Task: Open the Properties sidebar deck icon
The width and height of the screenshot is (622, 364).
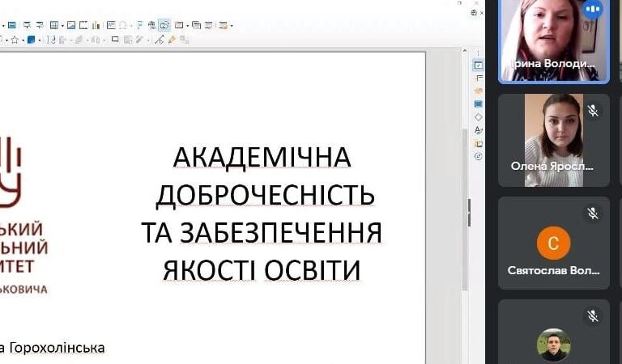Action: [x=479, y=65]
